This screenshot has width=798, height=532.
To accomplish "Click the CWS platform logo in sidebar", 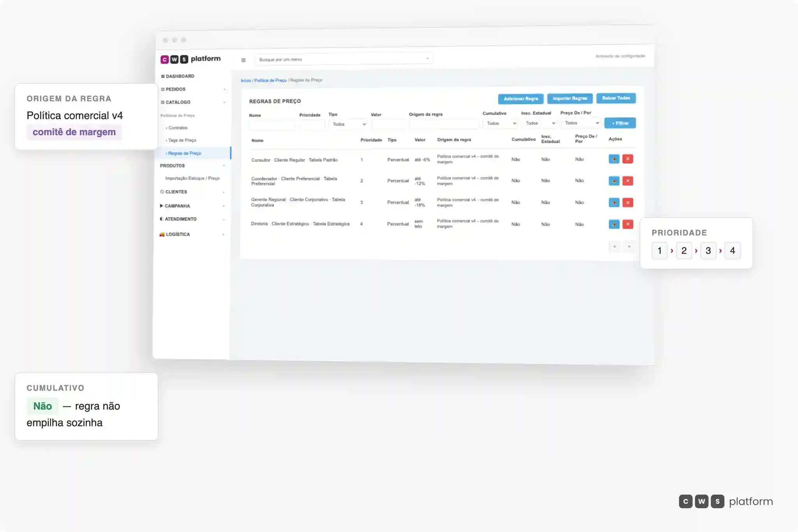I will tap(191, 59).
